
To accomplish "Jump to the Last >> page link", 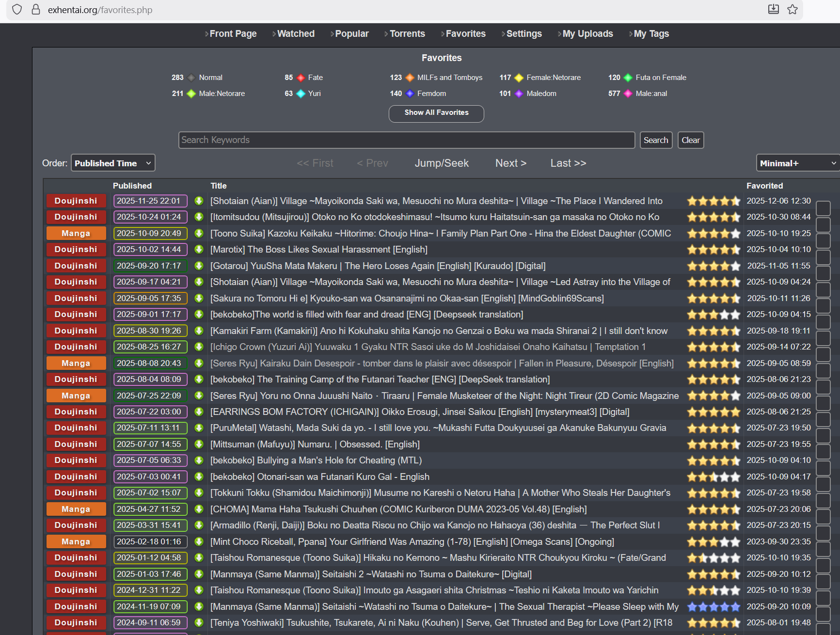I will [568, 163].
